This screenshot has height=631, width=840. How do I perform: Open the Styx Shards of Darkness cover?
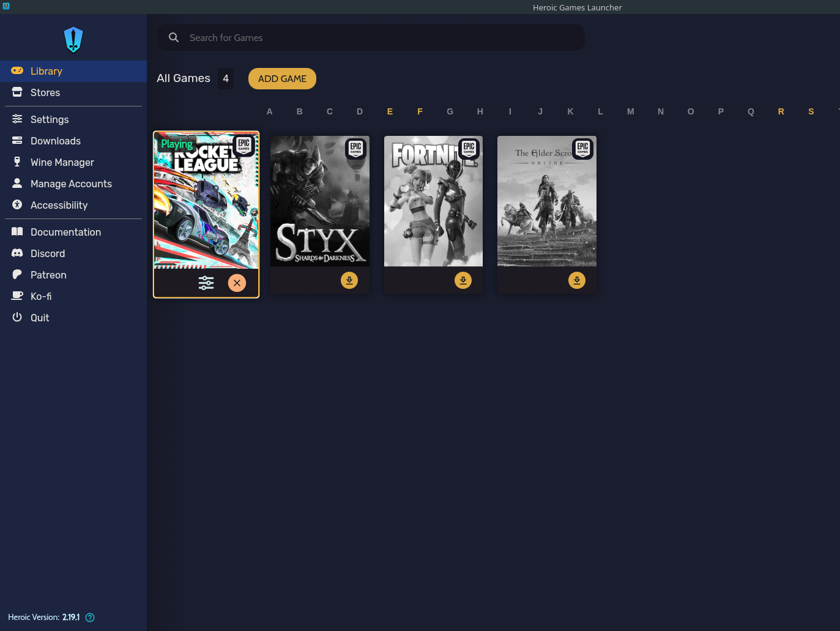tap(320, 201)
